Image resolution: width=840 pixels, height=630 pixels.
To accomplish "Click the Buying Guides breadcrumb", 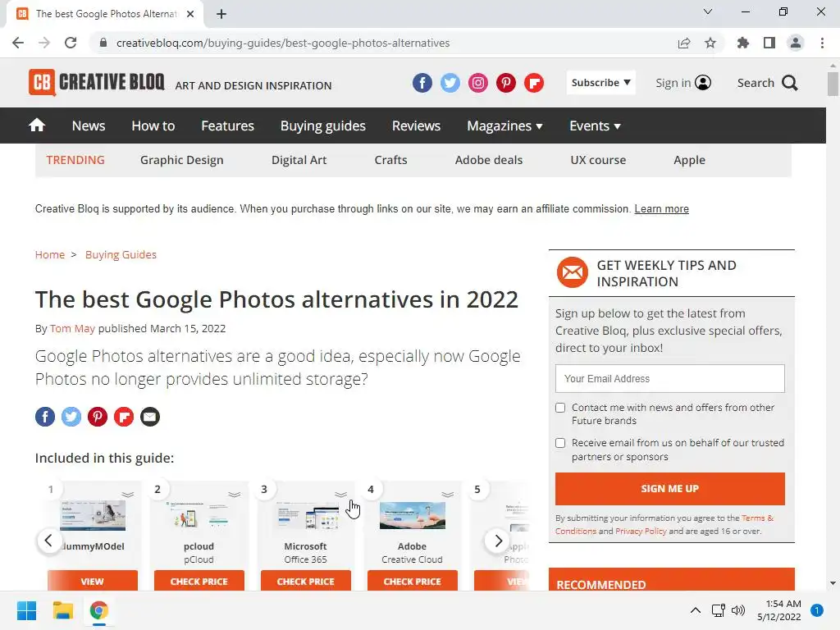I will tap(121, 254).
